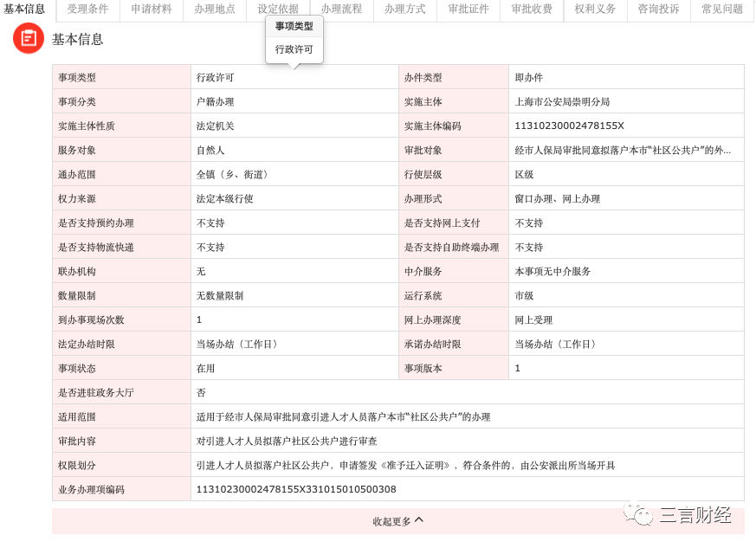756x548 pixels.
Task: Click 不支持 beside 是否支持网上支付
Action: click(x=529, y=222)
